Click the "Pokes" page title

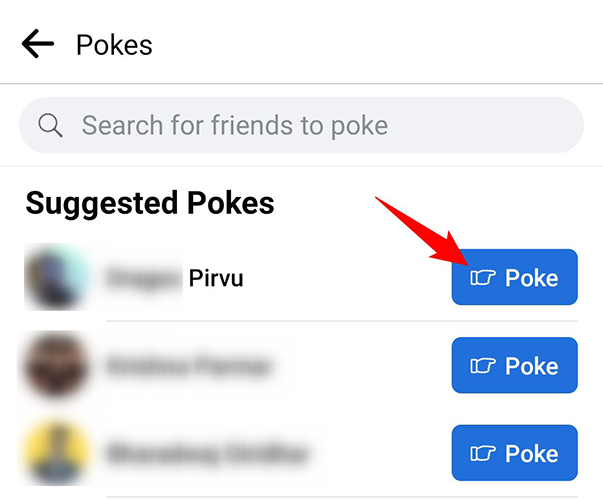click(114, 45)
